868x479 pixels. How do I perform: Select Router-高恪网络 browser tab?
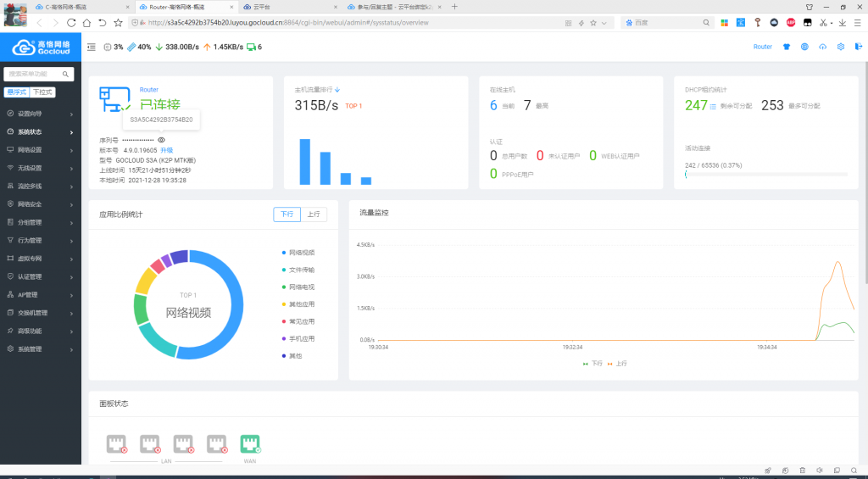point(186,7)
